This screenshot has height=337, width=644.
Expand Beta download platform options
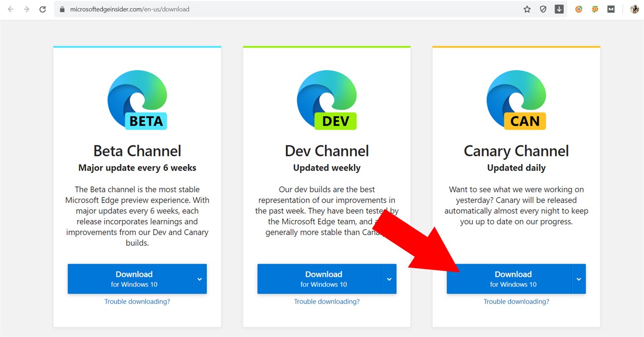point(200,279)
